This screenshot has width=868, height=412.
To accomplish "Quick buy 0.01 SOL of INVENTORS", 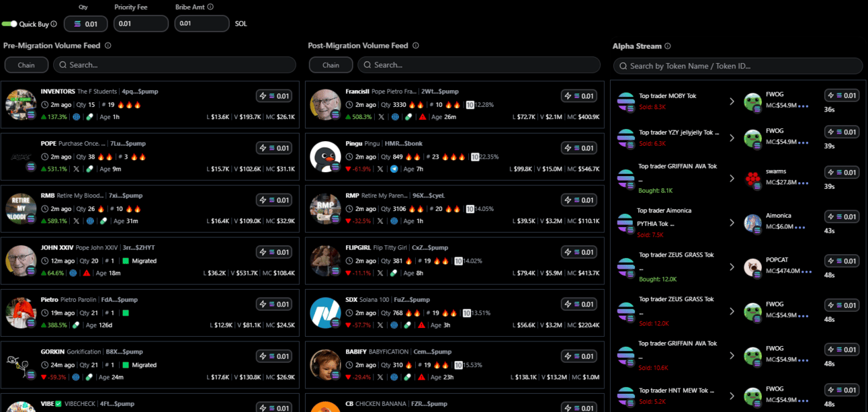I will point(274,96).
